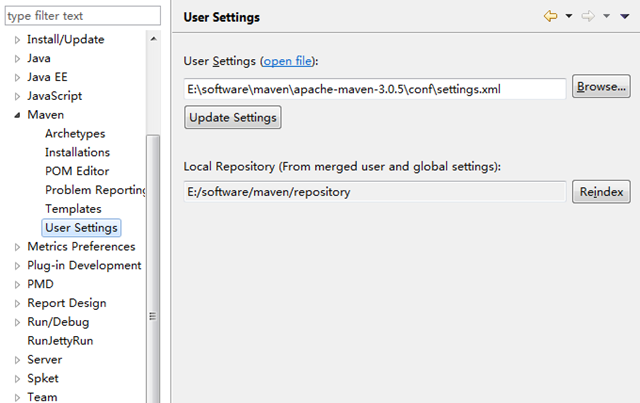Click the type filter text box
This screenshot has height=403, width=640.
point(80,16)
